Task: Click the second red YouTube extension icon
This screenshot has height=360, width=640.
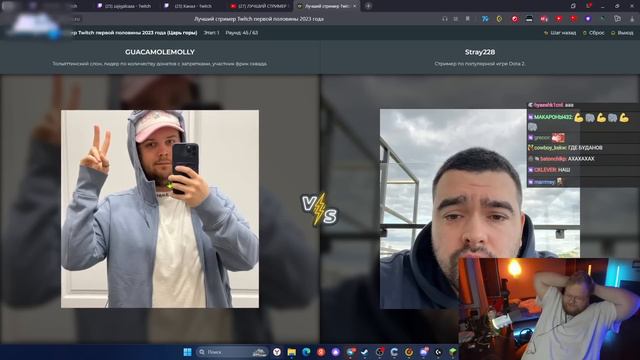Action: pyautogui.click(x=573, y=19)
